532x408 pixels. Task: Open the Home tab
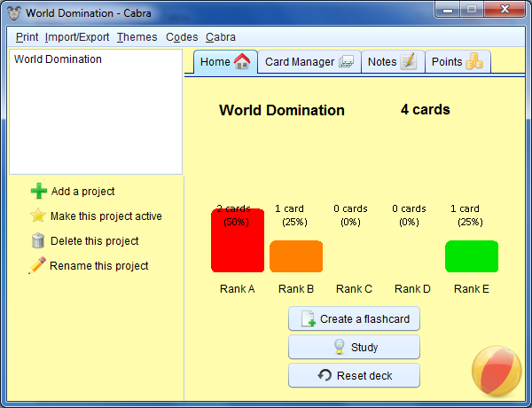click(x=225, y=62)
